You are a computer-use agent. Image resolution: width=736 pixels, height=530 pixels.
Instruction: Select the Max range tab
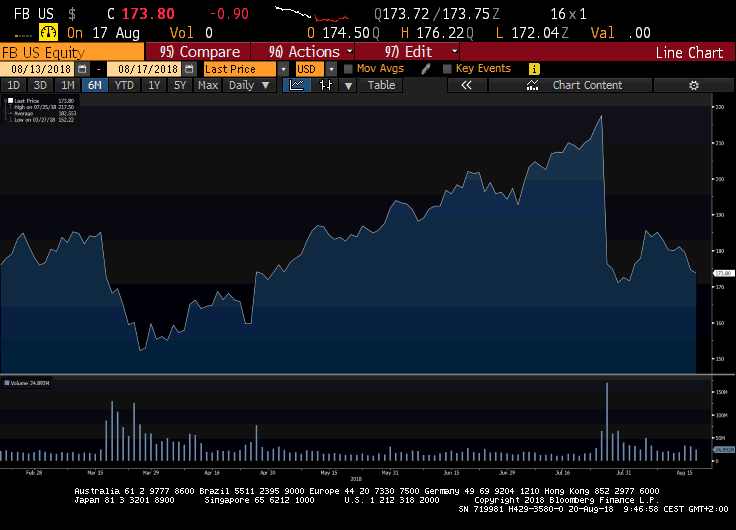coord(207,85)
